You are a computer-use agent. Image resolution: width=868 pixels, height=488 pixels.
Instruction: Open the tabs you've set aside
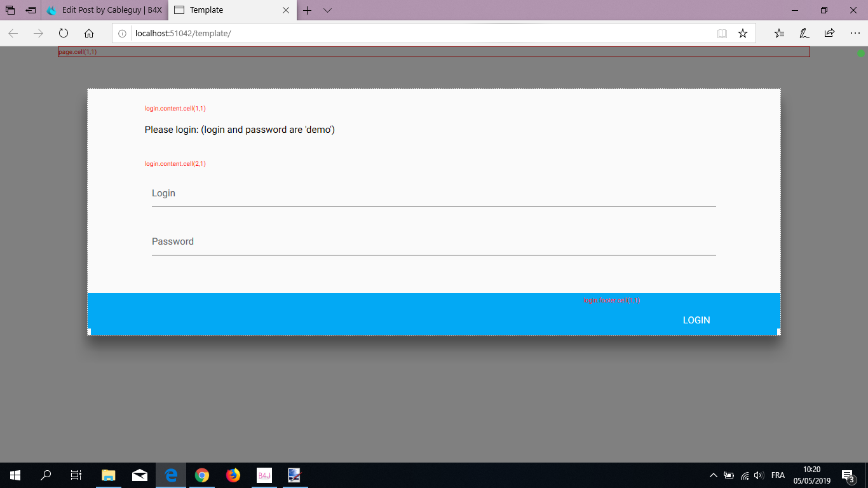[x=10, y=10]
